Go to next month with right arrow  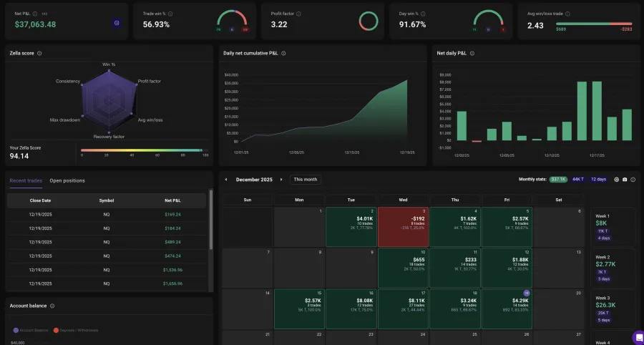click(x=281, y=180)
